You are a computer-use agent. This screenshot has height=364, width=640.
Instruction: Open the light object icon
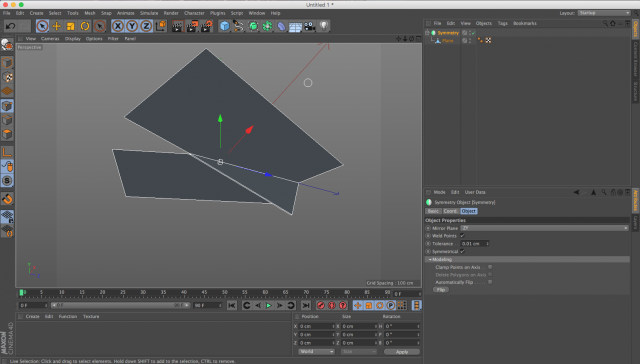[324, 26]
